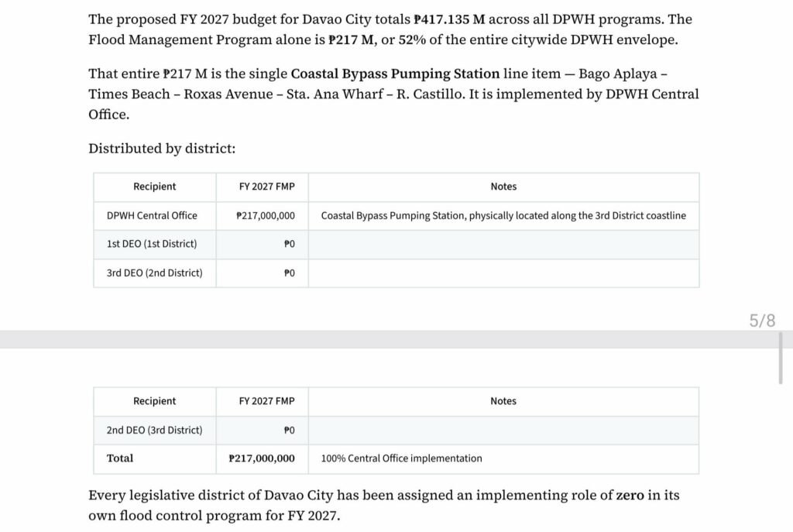
Task: Click the Recipient header in first table
Action: point(155,187)
